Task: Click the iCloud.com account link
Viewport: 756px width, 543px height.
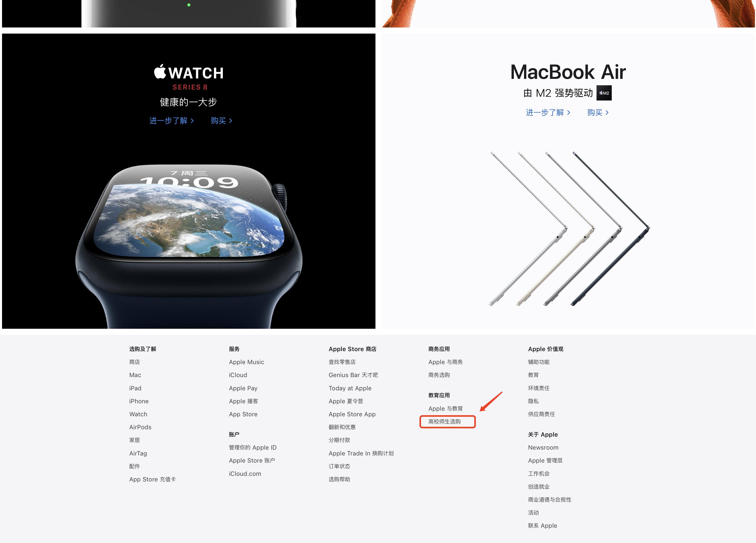Action: [245, 474]
